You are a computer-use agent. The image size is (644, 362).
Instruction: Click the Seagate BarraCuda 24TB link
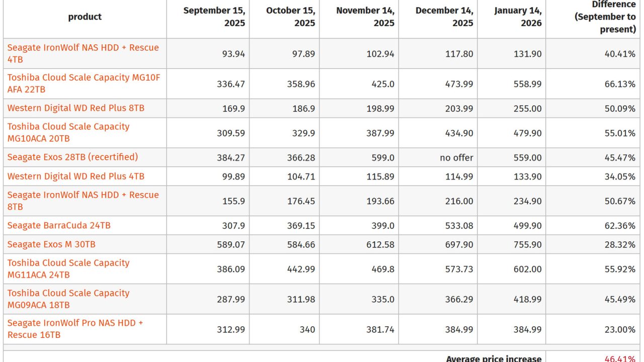point(59,226)
